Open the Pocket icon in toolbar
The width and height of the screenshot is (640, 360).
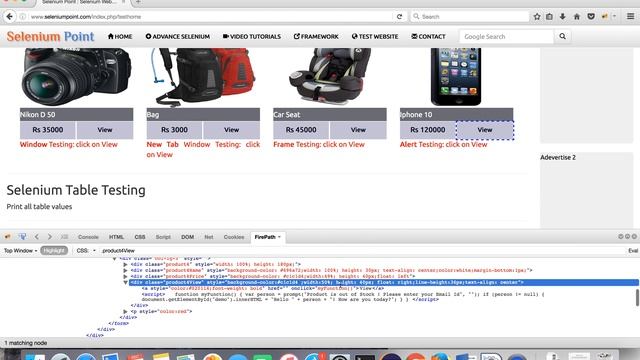pyautogui.click(x=591, y=17)
